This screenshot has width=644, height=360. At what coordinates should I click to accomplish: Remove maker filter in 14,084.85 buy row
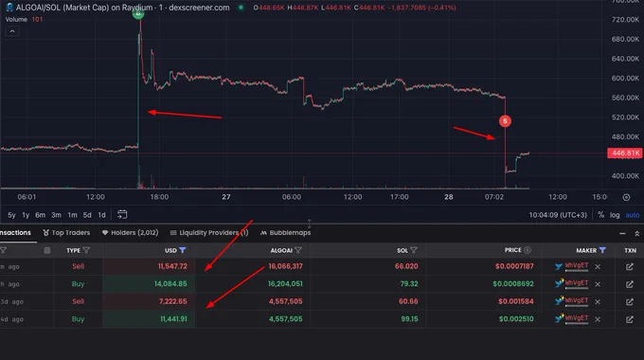598,284
